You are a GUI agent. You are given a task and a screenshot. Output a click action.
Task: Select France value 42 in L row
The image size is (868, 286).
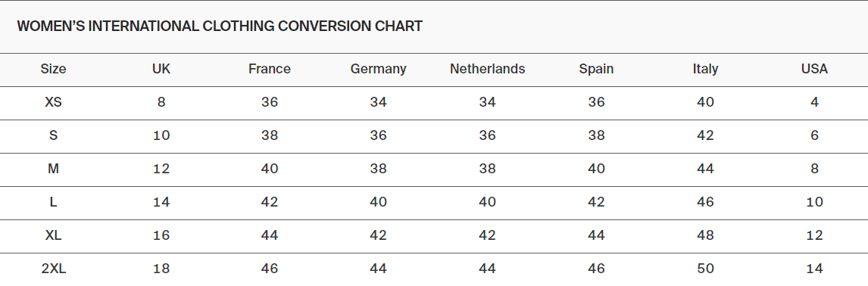[270, 202]
